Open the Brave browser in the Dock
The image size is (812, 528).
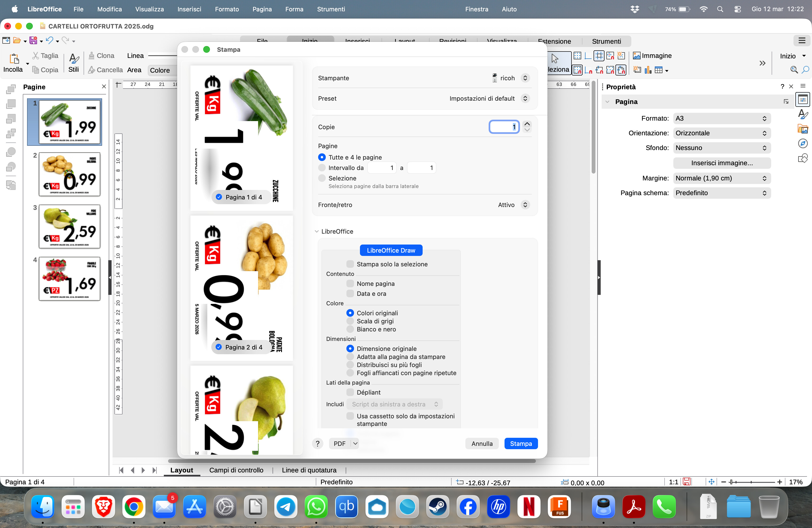(x=103, y=506)
